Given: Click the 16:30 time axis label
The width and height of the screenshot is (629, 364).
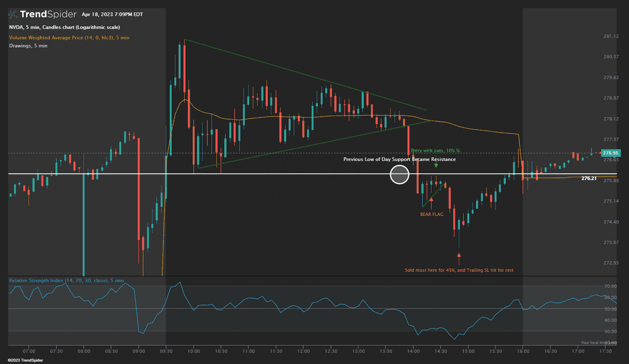Looking at the screenshot, I should (x=551, y=351).
